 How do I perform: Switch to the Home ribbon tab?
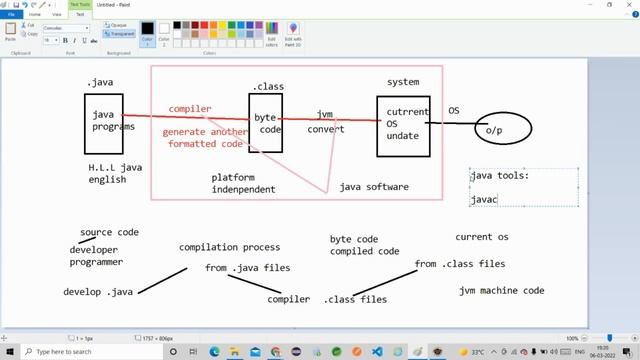(35, 14)
